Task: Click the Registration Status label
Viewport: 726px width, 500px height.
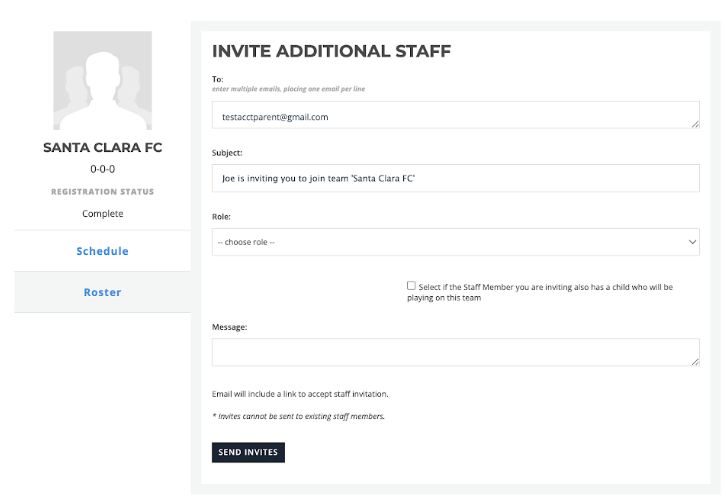Action: point(102,192)
